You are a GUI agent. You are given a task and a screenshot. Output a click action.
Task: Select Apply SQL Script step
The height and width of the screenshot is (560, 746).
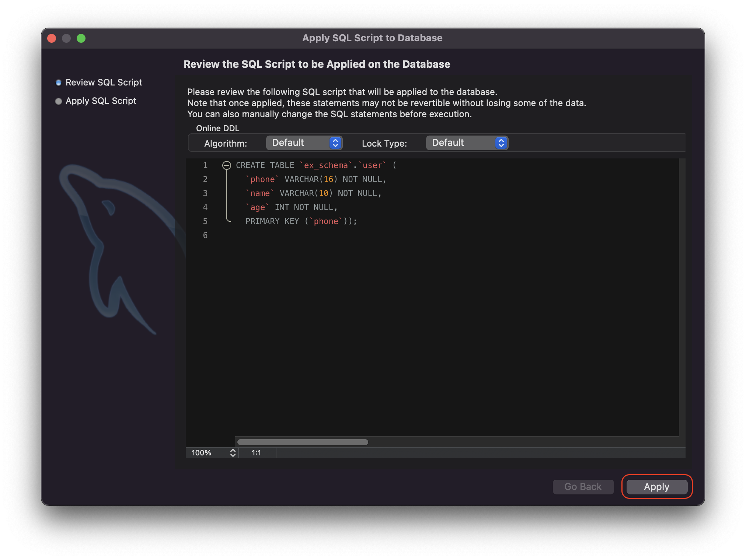(101, 101)
